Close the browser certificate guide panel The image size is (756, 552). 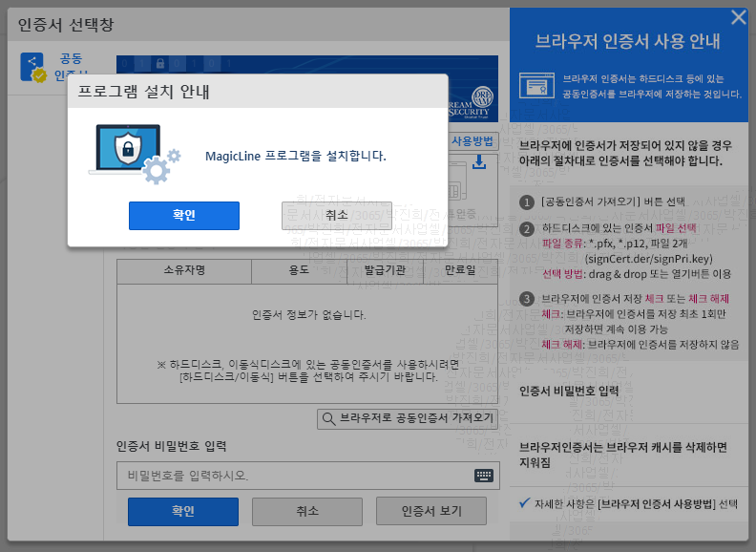(x=738, y=17)
